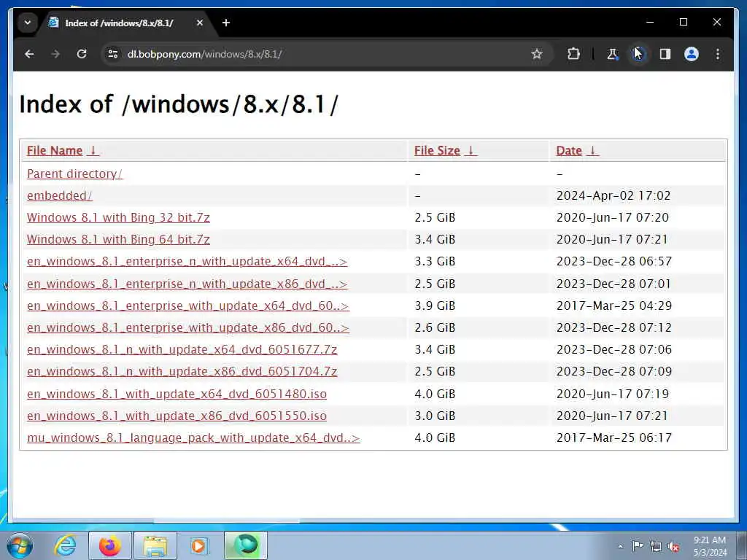This screenshot has width=747, height=560.
Task: Select date 2017-Mar-25 04:29
Action: tap(614, 306)
